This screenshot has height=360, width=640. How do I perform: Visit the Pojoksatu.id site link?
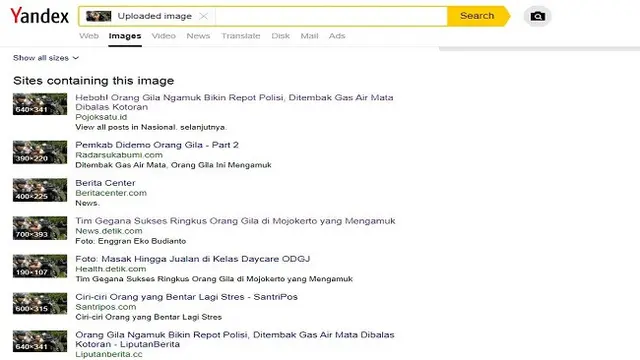pyautogui.click(x=101, y=117)
